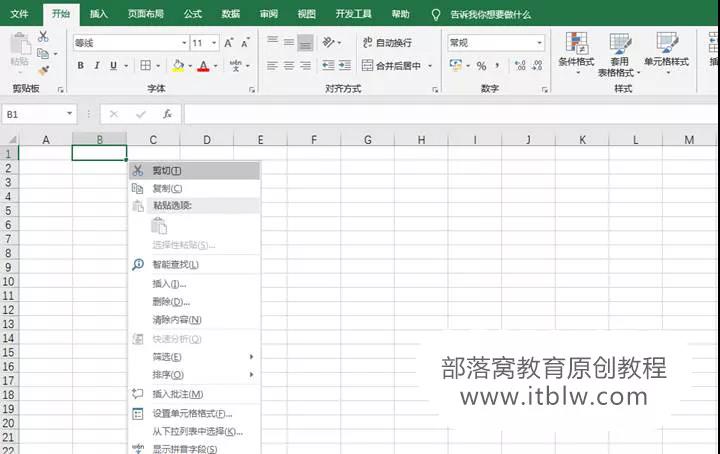Click 合并后居中 merge and center
This screenshot has width=720, height=454.
391,66
